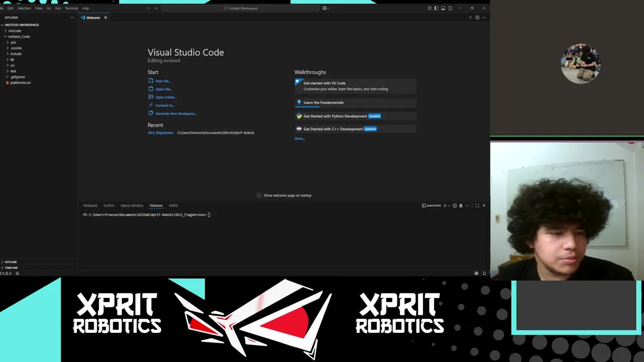
Task: Switch to the PORTS panel tab
Action: pyautogui.click(x=174, y=206)
